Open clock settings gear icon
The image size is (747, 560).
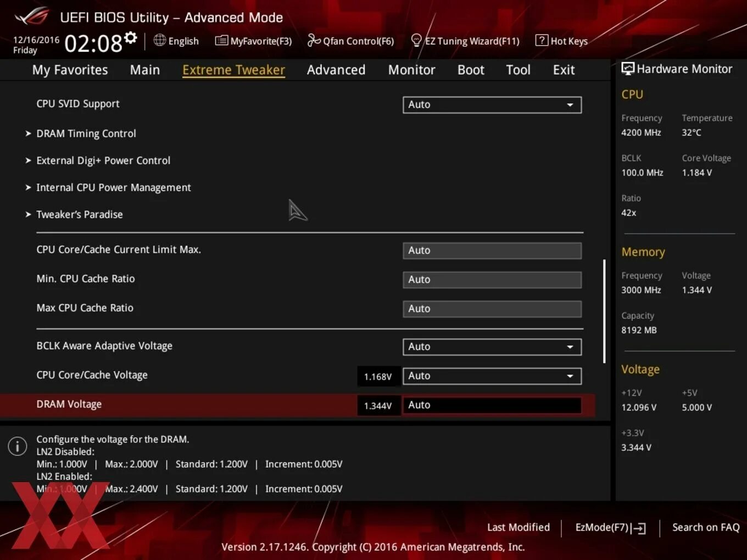(x=130, y=37)
